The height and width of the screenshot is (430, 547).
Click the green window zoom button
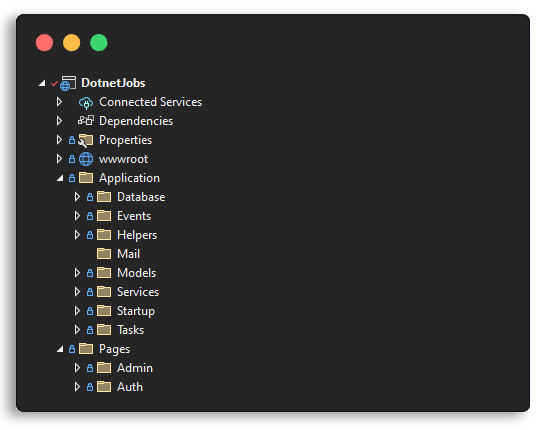[99, 43]
